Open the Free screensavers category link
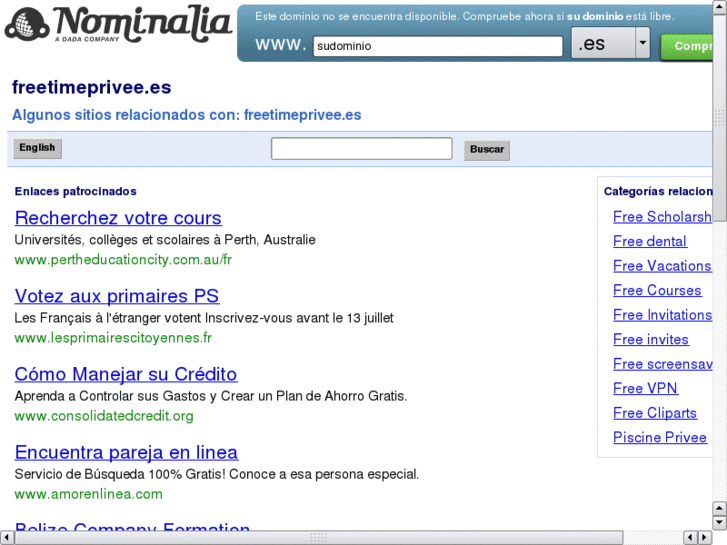The image size is (727, 545). pos(663,364)
